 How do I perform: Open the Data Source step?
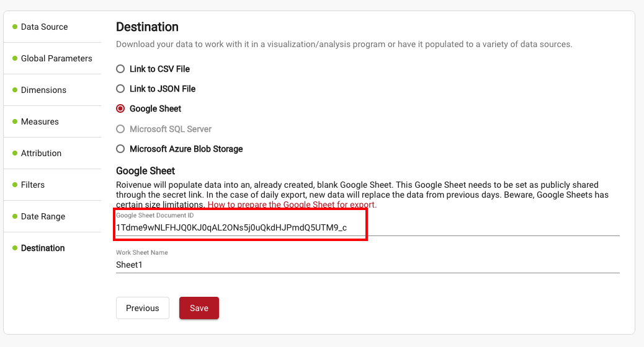click(44, 27)
